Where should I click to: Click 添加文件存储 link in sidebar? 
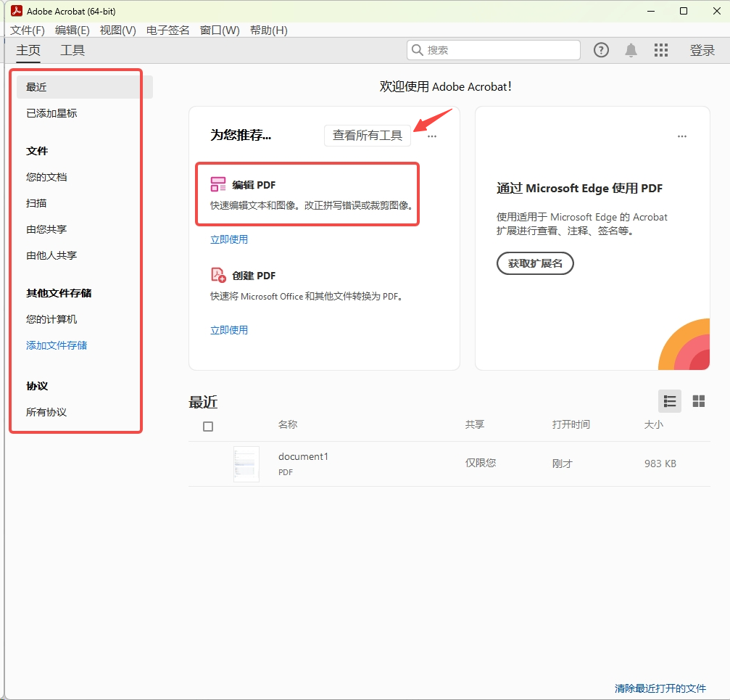point(57,345)
